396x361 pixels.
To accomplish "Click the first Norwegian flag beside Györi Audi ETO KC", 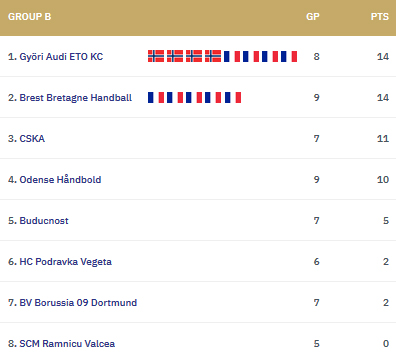I will point(156,56).
